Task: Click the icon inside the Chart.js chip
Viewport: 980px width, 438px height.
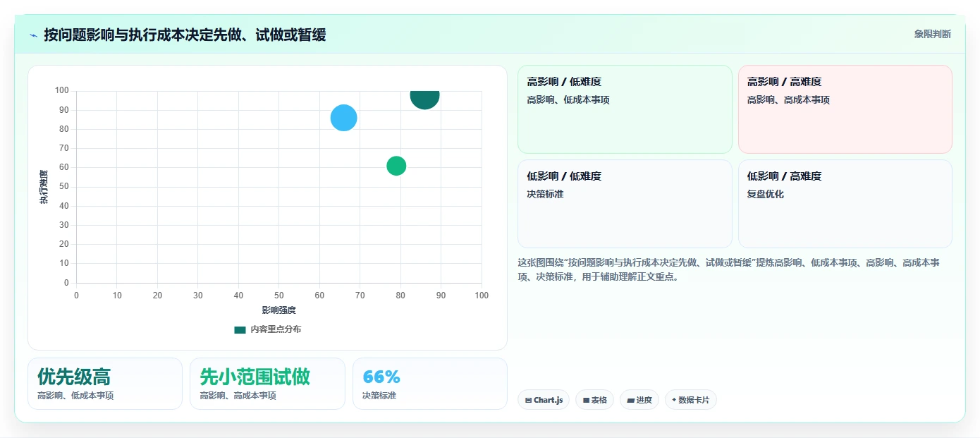Action: pyautogui.click(x=528, y=400)
